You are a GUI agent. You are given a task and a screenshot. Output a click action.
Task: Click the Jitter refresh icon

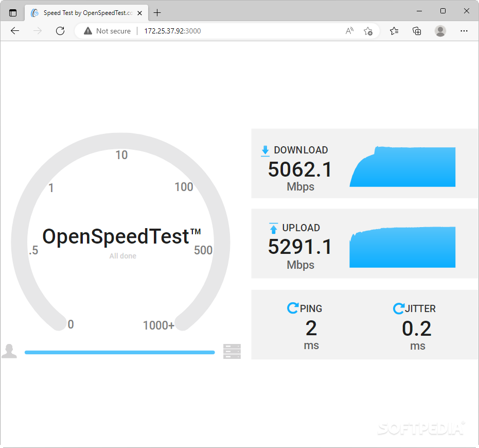point(398,308)
